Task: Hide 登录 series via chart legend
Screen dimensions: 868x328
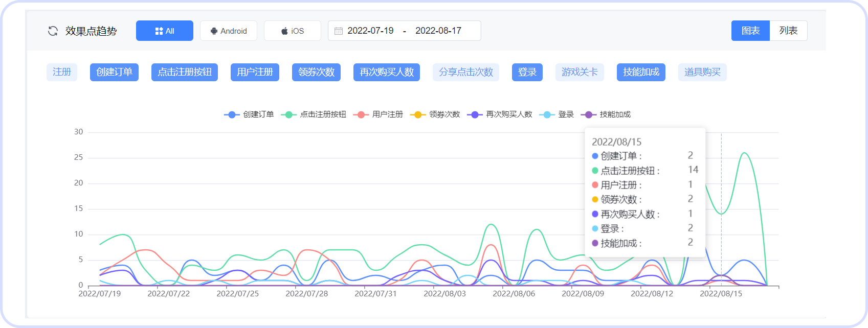Action: pos(557,114)
